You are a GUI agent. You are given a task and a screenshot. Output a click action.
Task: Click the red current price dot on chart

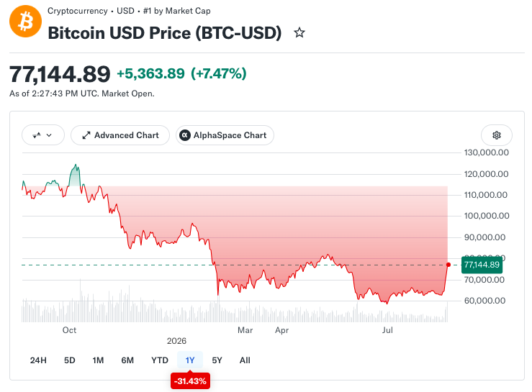pyautogui.click(x=448, y=265)
